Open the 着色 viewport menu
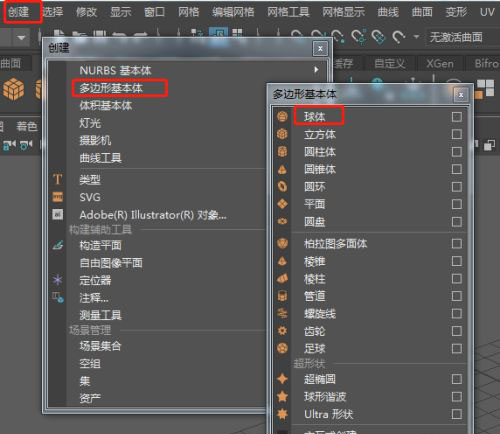The height and width of the screenshot is (434, 500). click(x=27, y=126)
